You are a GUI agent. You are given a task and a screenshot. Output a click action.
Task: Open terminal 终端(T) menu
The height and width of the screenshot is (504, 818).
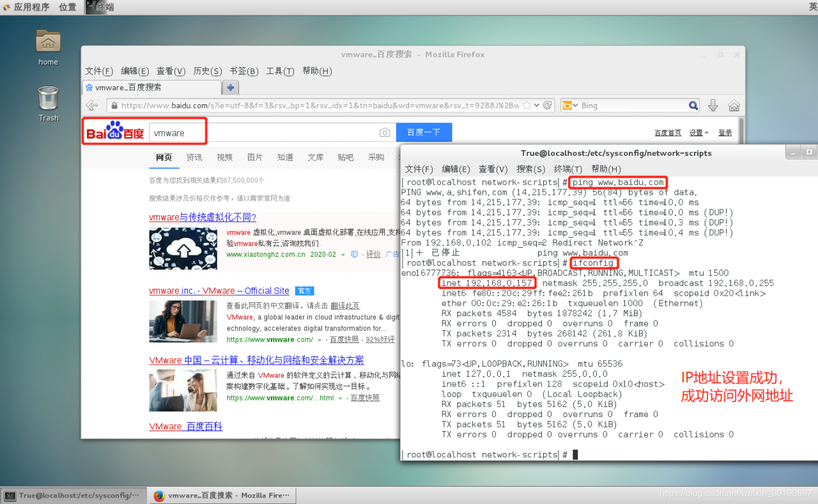click(568, 169)
